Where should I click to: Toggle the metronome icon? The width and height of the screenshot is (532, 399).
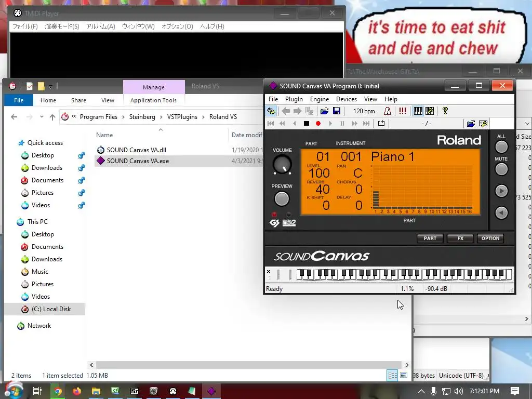pos(388,111)
